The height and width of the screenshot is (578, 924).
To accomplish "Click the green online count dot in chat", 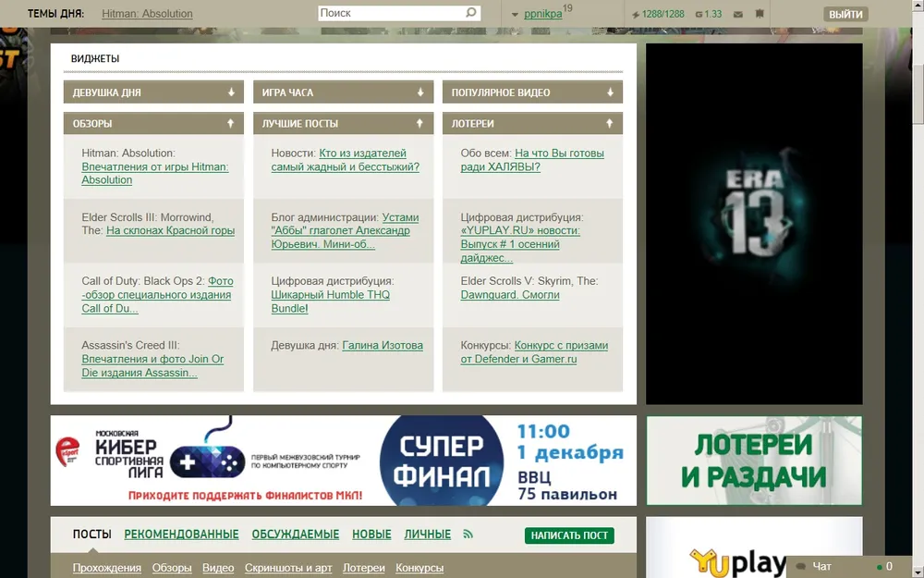I will click(x=879, y=566).
